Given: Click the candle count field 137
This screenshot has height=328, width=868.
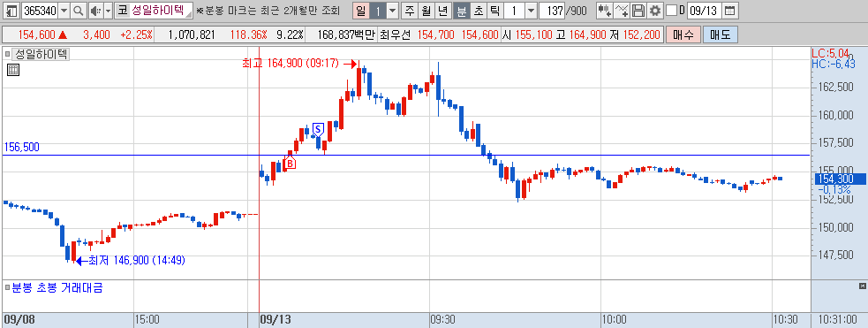Looking at the screenshot, I should click(551, 10).
